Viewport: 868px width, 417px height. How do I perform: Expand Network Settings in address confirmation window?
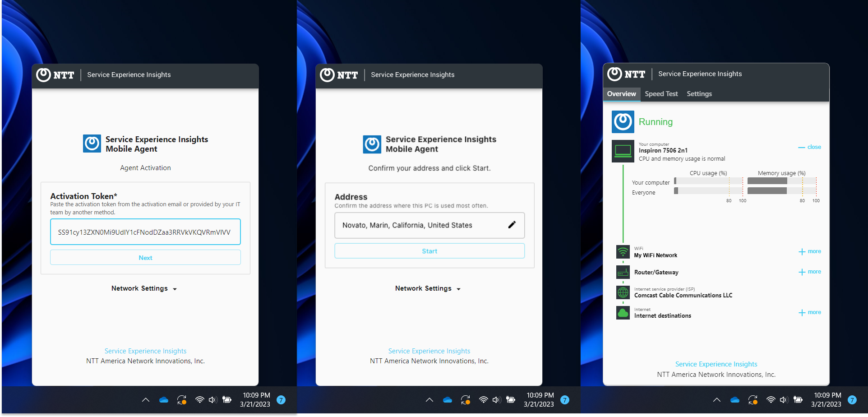click(428, 288)
